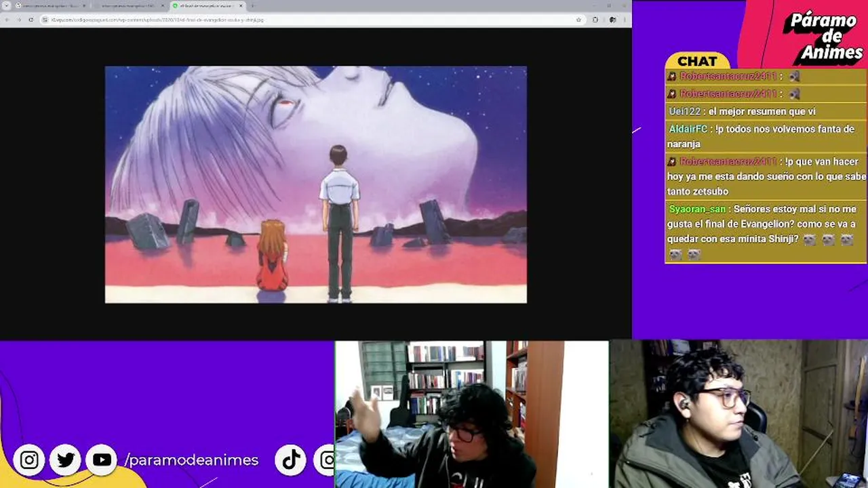
Task: View site information icon beside URL
Action: pyautogui.click(x=45, y=20)
